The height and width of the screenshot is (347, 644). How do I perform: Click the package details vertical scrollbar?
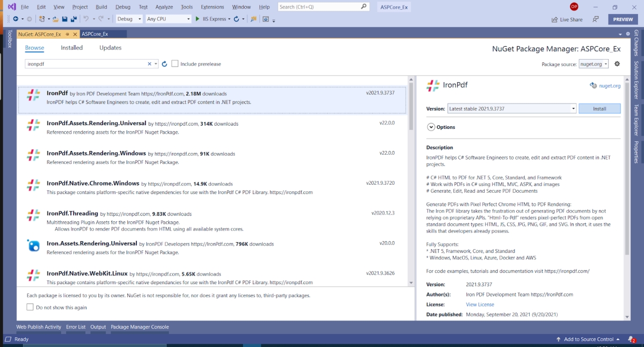coord(626,198)
